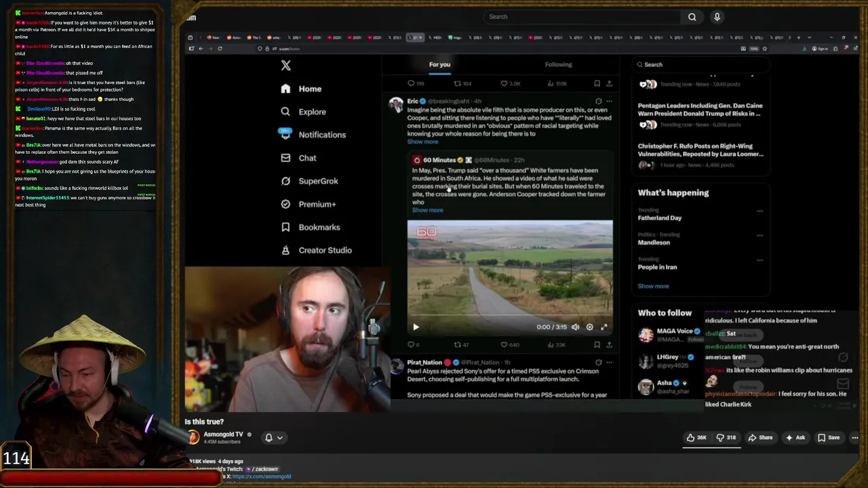This screenshot has width=868, height=488.
Task: Open options for People in Iran trend
Action: click(759, 260)
